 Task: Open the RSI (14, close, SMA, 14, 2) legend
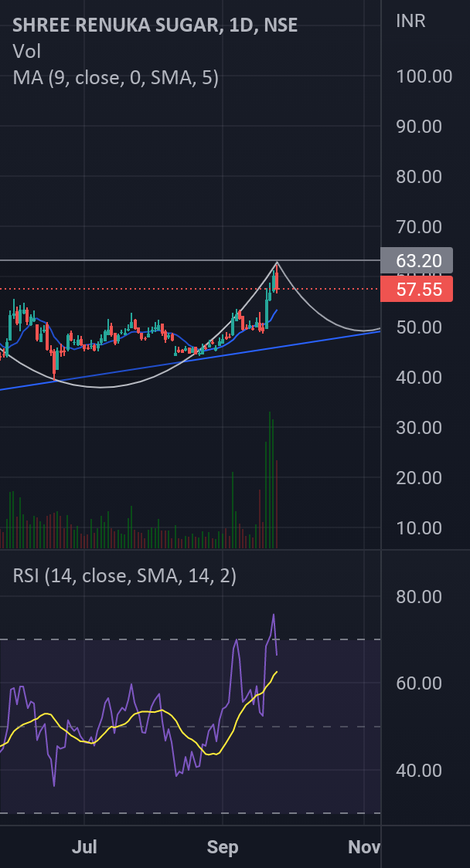(124, 576)
